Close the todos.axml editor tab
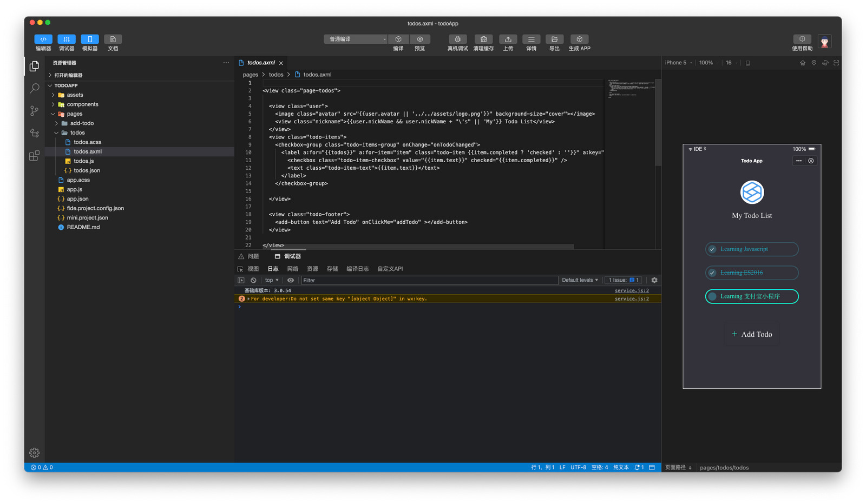Screen dimensions: 866x504 coord(281,63)
